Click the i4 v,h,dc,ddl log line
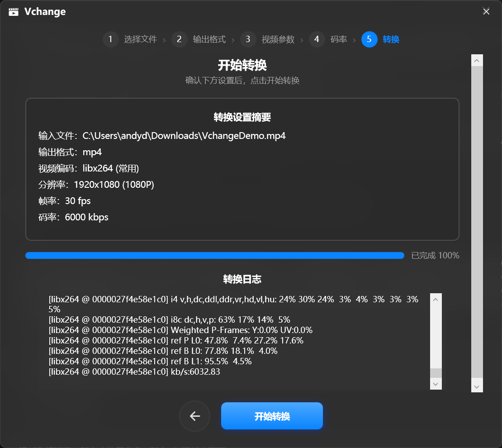Screen dimensions: 502x448 (233, 304)
